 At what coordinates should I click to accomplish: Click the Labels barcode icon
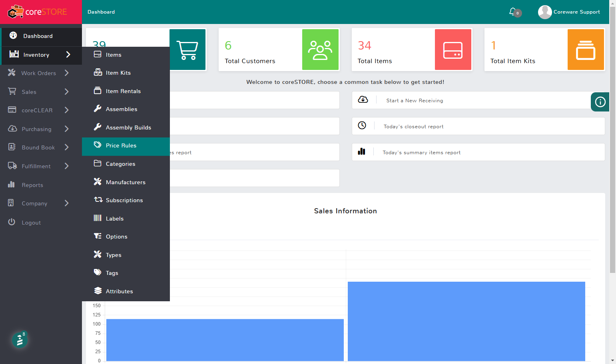[98, 218]
